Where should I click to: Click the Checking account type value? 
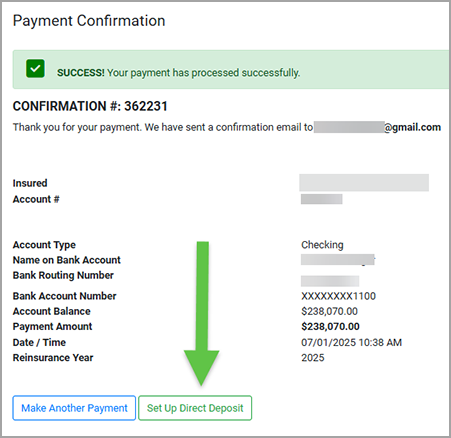pos(322,245)
